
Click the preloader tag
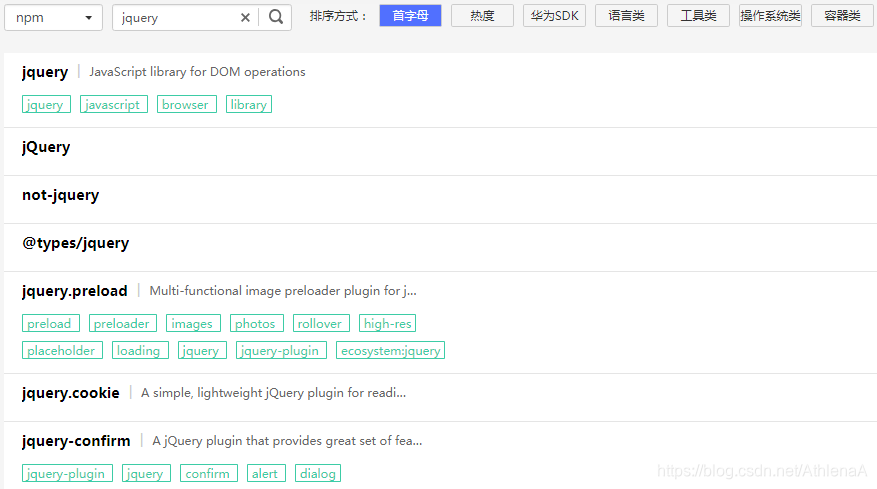click(x=122, y=323)
